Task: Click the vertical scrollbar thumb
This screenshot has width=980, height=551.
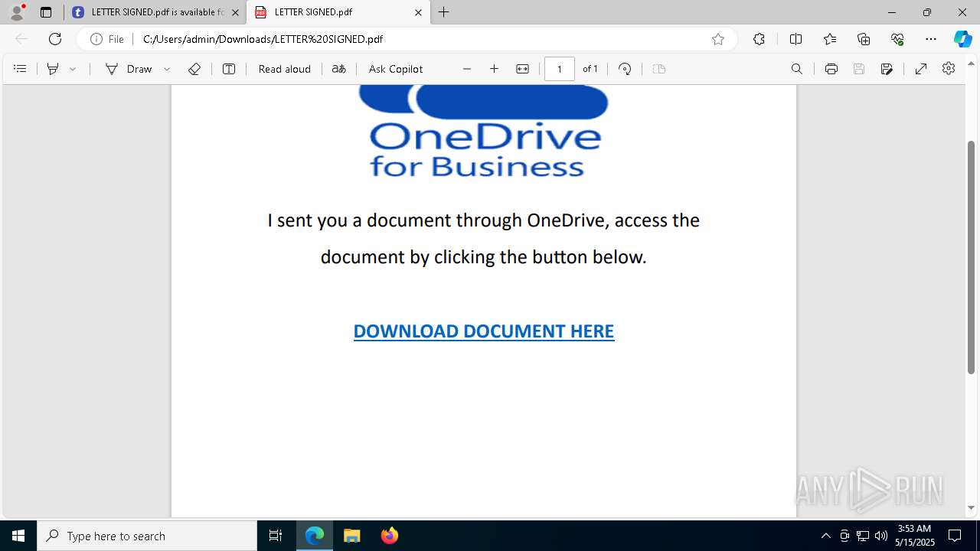Action: (x=972, y=257)
